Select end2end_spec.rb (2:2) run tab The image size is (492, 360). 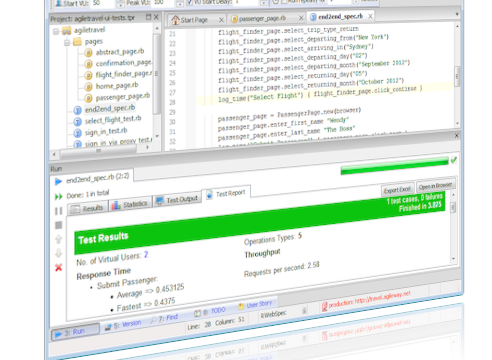(x=97, y=178)
